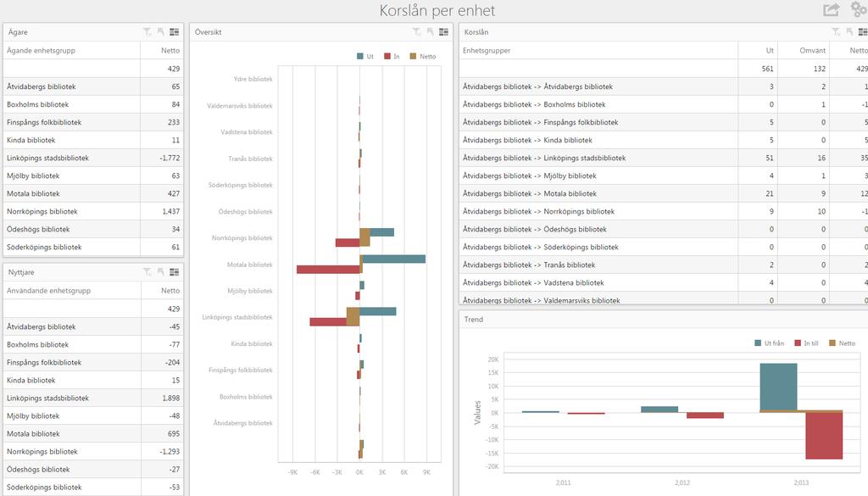The image size is (868, 496).
Task: Click the red 2013 'In till' bar in Trend
Action: [824, 436]
